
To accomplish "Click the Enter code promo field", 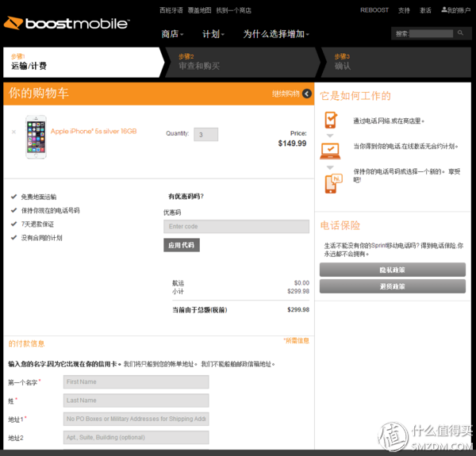I will point(236,226).
